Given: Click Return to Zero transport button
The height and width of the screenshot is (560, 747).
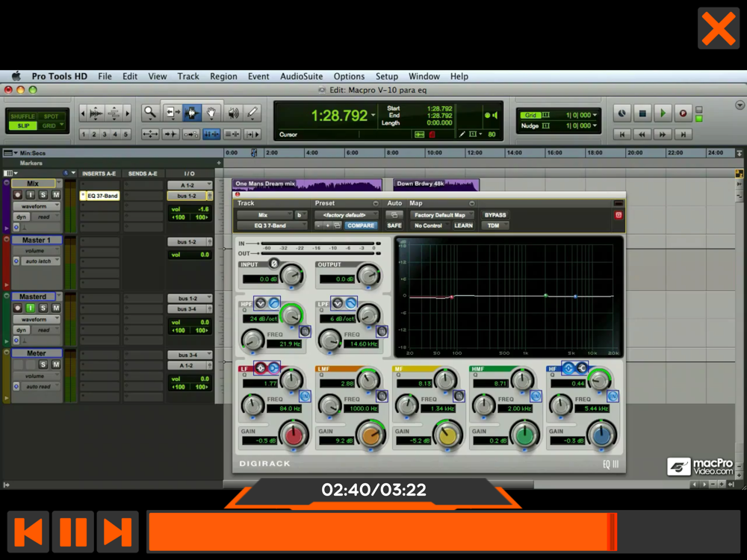Looking at the screenshot, I should [622, 134].
